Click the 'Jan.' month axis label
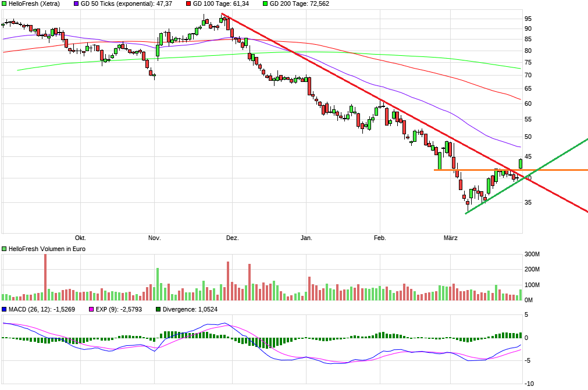Viewport: 588px width, 390px height. pos(307,238)
